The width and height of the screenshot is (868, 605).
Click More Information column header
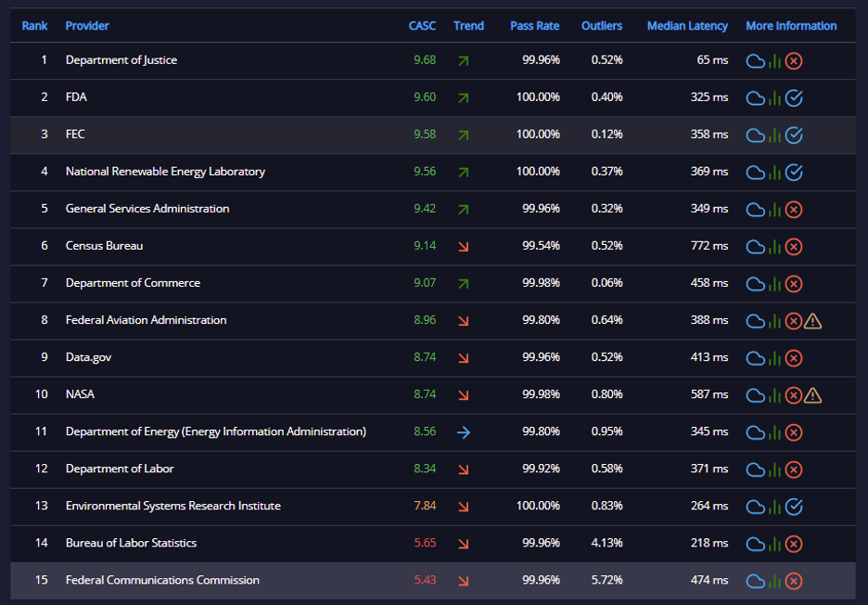[791, 25]
